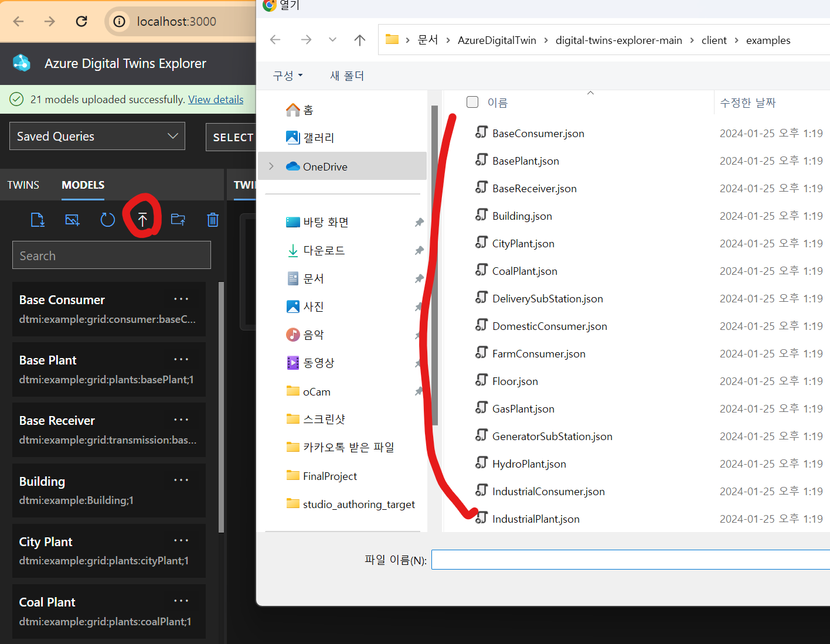
Task: Click the models Search field
Action: tap(111, 255)
